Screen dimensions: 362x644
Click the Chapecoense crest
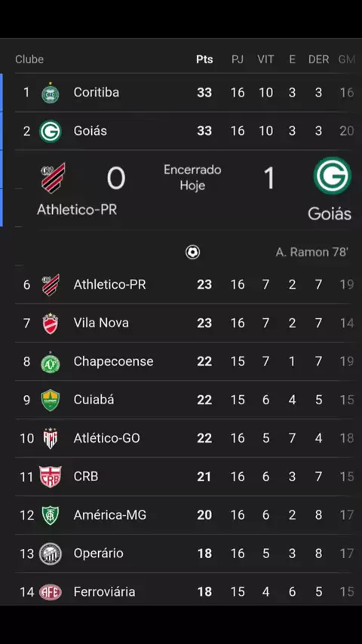[51, 362]
